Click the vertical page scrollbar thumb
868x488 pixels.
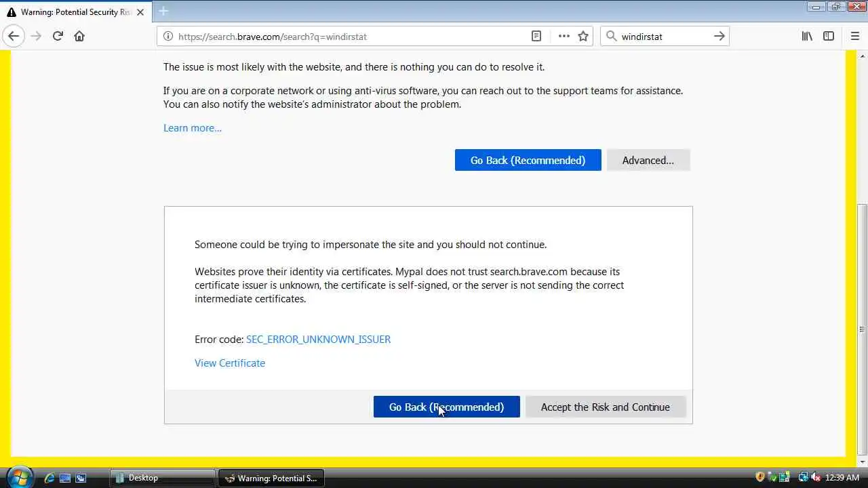(x=863, y=329)
